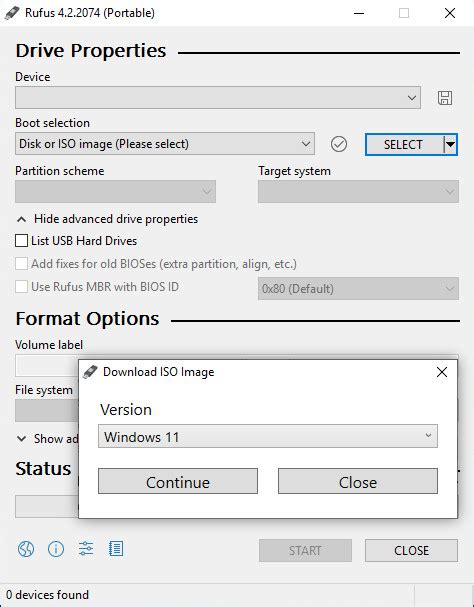This screenshot has width=474, height=607.
Task: Click the dialog's Close button
Action: (x=358, y=481)
